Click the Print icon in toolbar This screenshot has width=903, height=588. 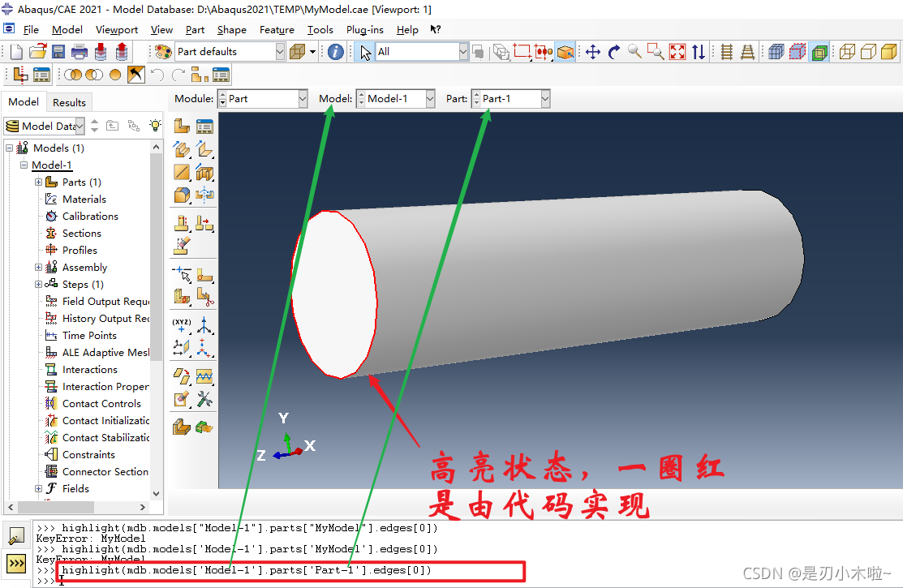pos(80,52)
